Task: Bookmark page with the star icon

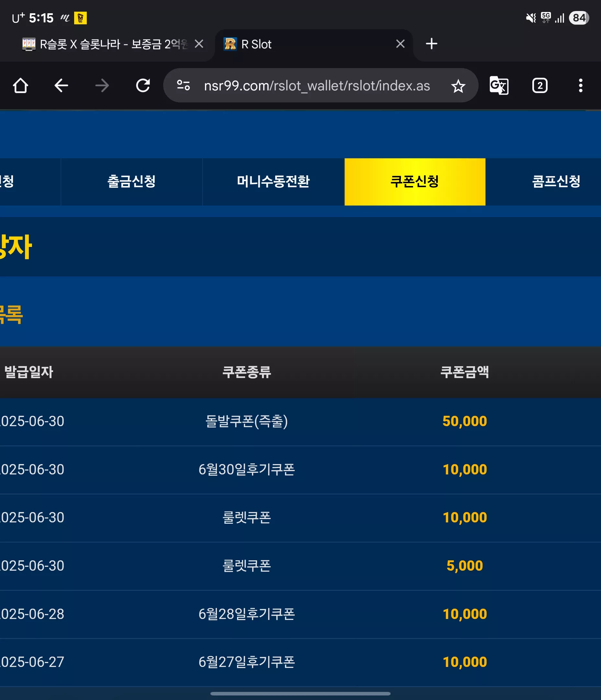Action: click(458, 86)
